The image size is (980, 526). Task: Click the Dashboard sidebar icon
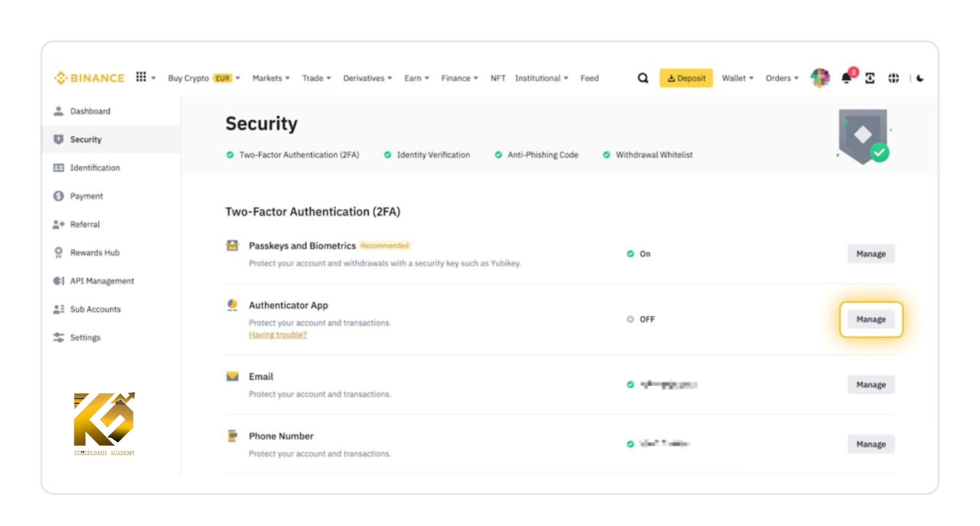point(59,111)
